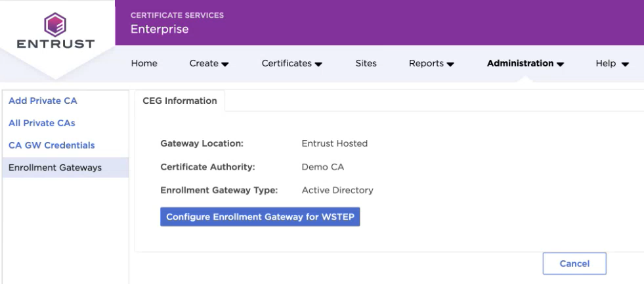This screenshot has height=284, width=644.
Task: Go to the Home page
Action: tap(144, 64)
